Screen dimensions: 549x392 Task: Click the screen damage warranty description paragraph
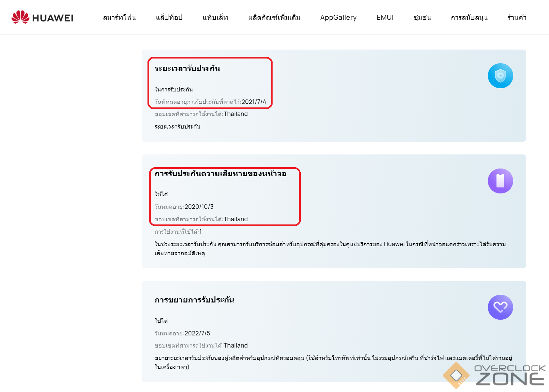tap(330, 249)
